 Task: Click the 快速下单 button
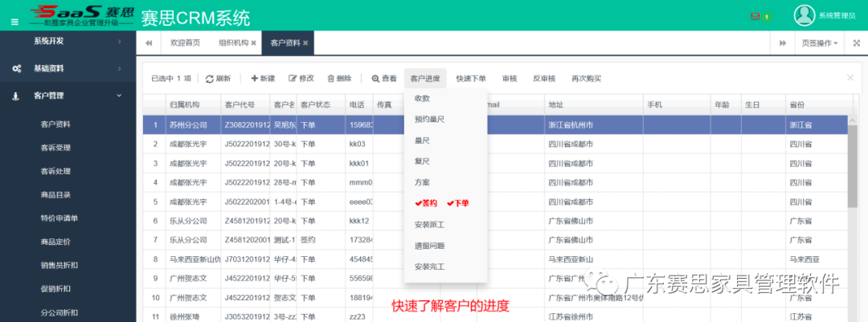click(x=471, y=79)
